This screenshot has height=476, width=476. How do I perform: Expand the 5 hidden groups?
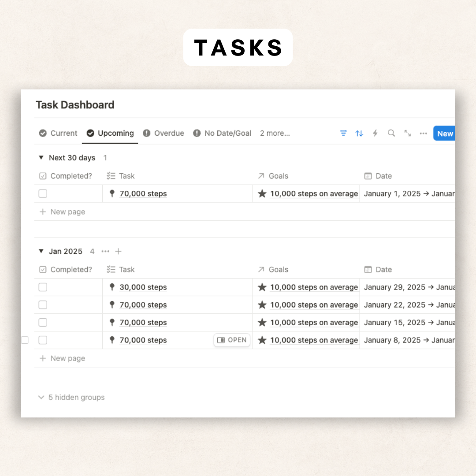point(71,398)
